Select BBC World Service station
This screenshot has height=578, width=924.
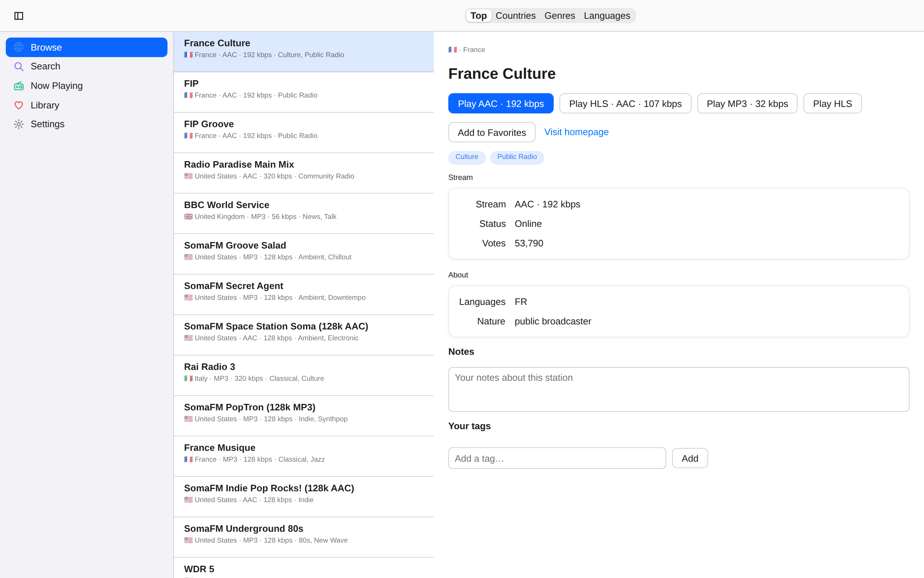click(304, 214)
